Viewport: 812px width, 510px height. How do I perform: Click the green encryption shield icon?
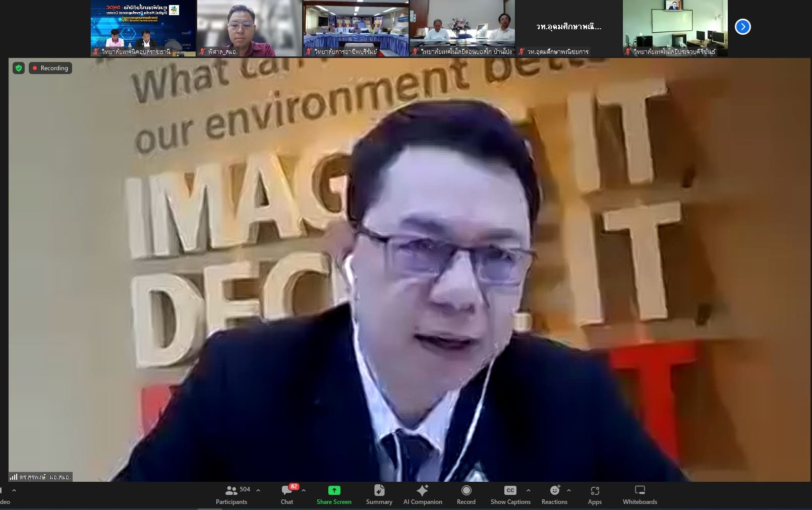click(19, 68)
